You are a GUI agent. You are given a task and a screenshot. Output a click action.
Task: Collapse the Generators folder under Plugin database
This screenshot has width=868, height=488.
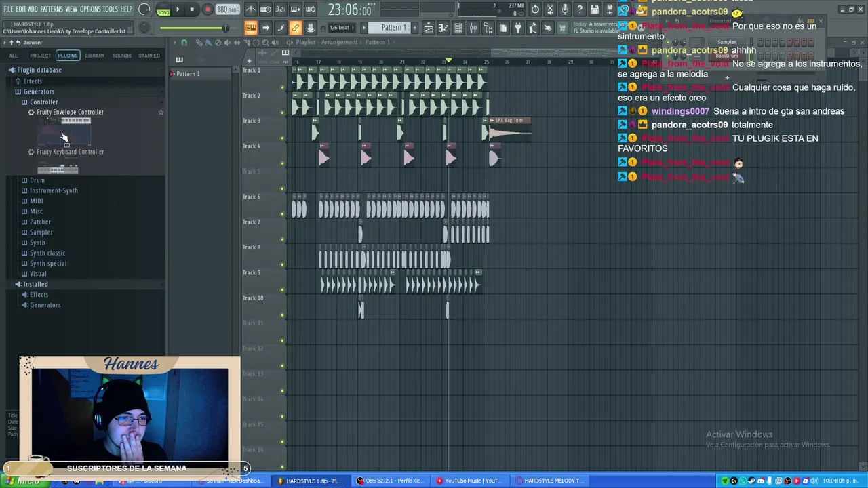pyautogui.click(x=39, y=91)
